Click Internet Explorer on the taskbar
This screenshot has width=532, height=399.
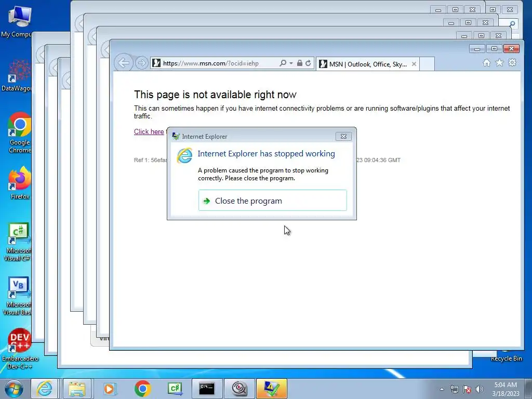point(45,389)
